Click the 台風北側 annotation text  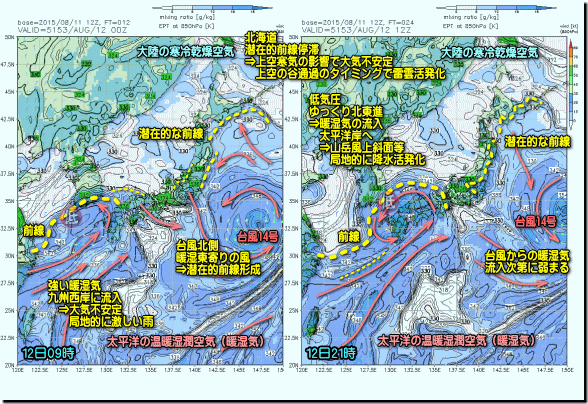click(197, 245)
